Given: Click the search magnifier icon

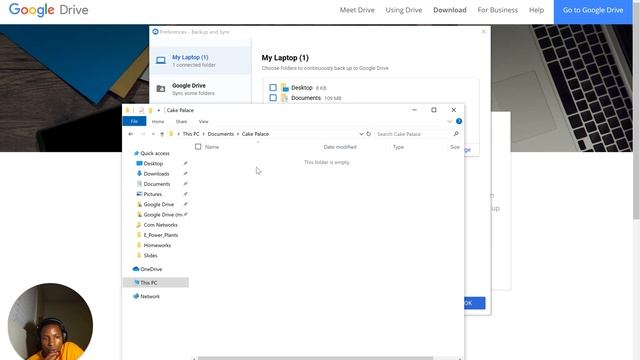Looking at the screenshot, I should (x=456, y=134).
